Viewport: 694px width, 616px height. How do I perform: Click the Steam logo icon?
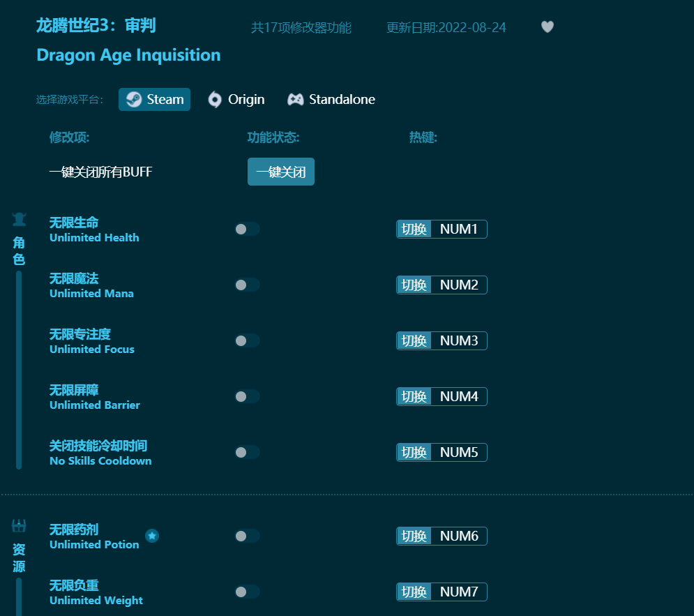coord(134,99)
